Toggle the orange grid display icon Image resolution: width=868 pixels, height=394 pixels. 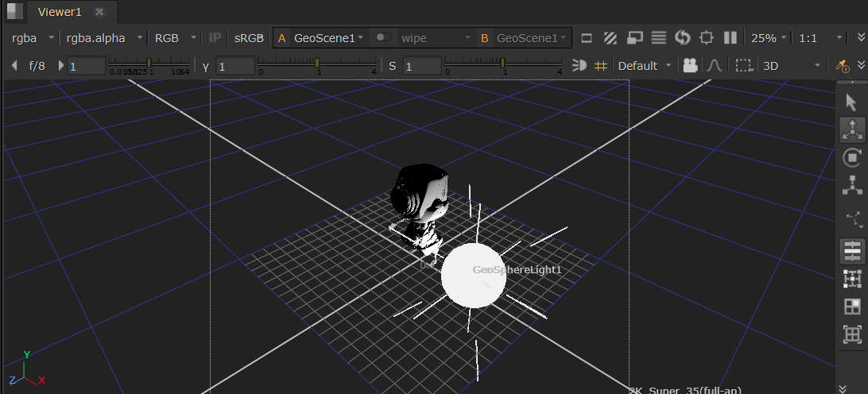tap(601, 66)
